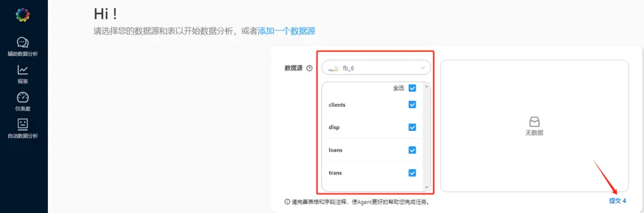The width and height of the screenshot is (644, 213).
Task: Toggle the 全选 select-all checkbox
Action: [412, 88]
